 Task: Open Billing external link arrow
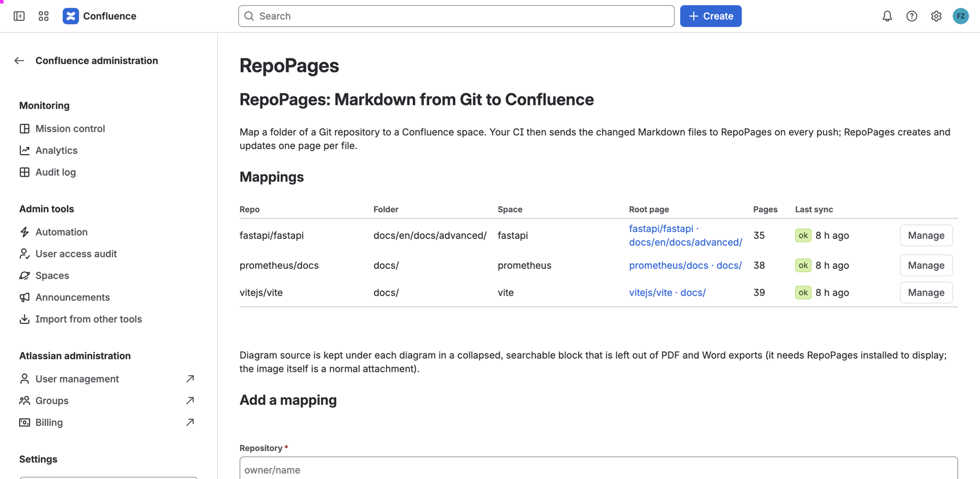[190, 423]
